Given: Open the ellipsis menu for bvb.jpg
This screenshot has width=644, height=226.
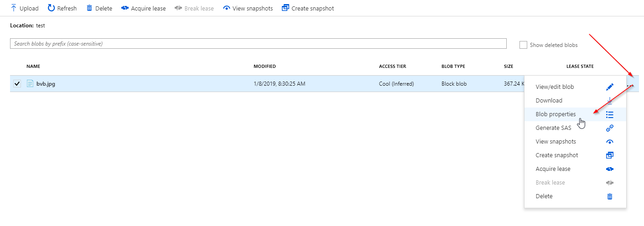Looking at the screenshot, I should pyautogui.click(x=630, y=85).
